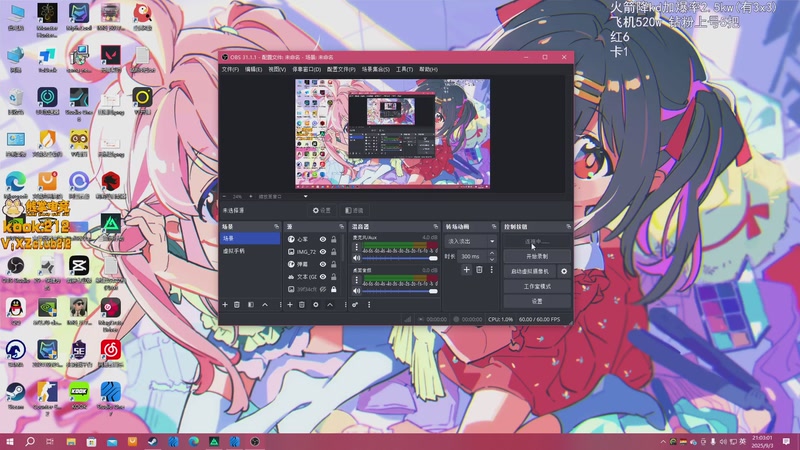Undock the 控制按钮 panel via float icon
Screen dimensions: 800x450
(x=568, y=227)
